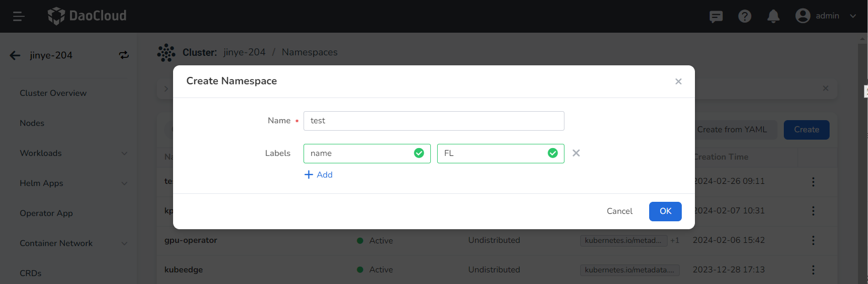Click the admin user avatar
Image resolution: width=868 pixels, height=284 pixels.
pyautogui.click(x=803, y=16)
